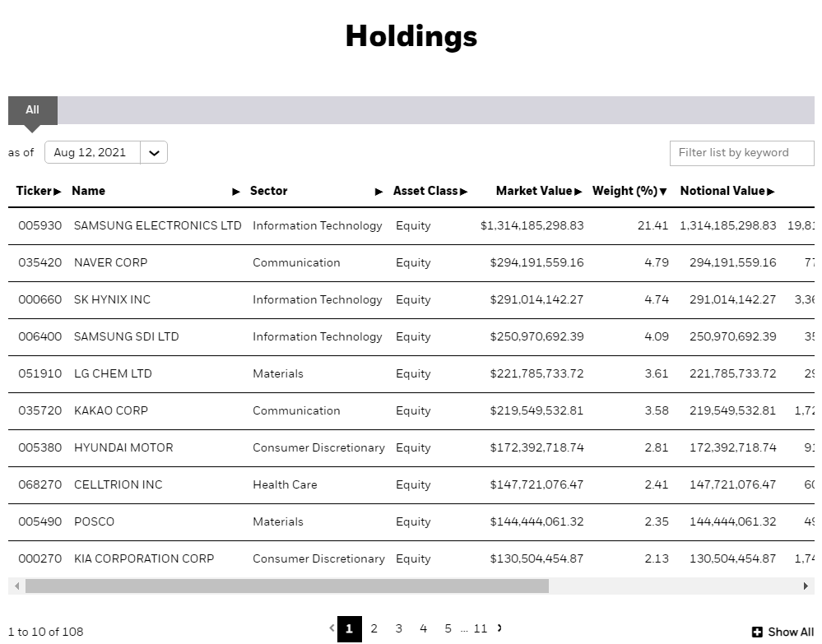The height and width of the screenshot is (644, 822).
Task: Click ticker 005490
Action: point(39,522)
